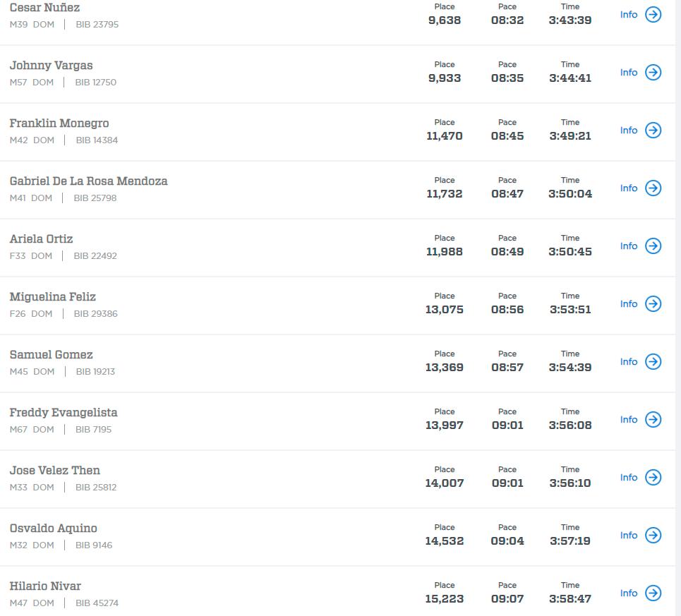Click arrow icon in Cesar Nuñez row

point(653,15)
